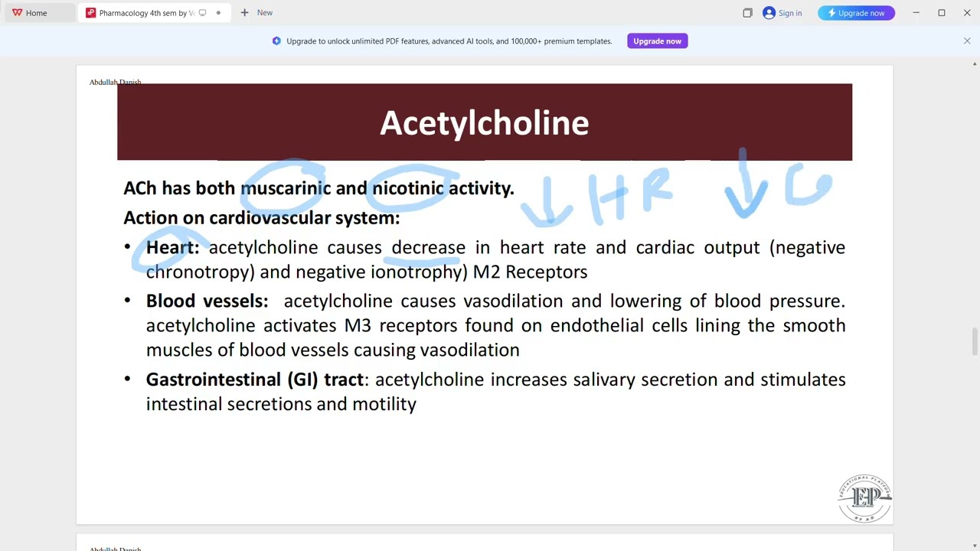Open a New tab with the plus button
This screenshot has height=551, width=980.
click(256, 13)
